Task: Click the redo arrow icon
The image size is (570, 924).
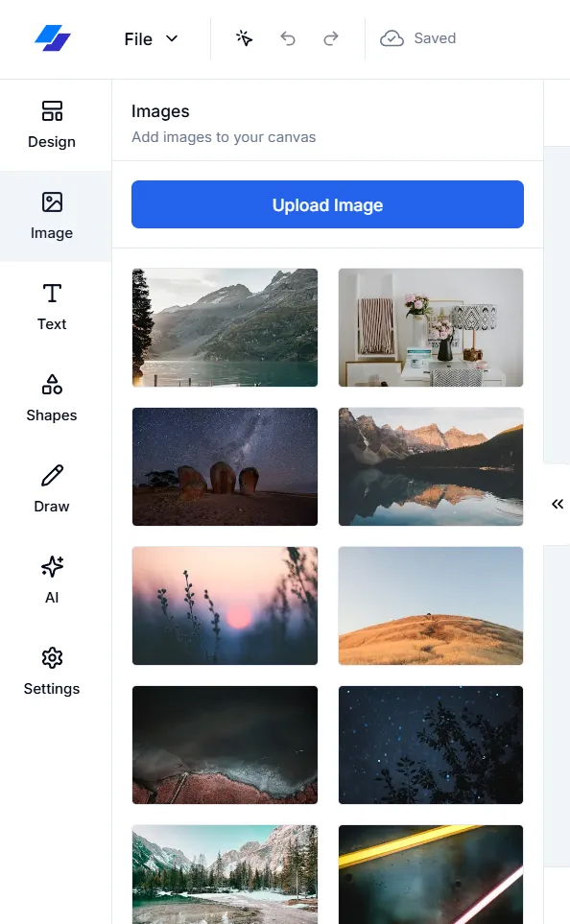Action: tap(331, 39)
